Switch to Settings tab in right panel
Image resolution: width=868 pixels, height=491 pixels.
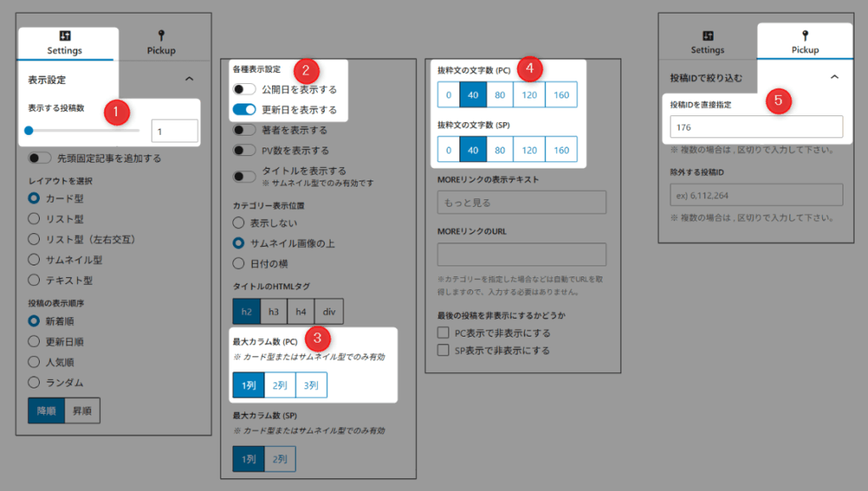(708, 42)
